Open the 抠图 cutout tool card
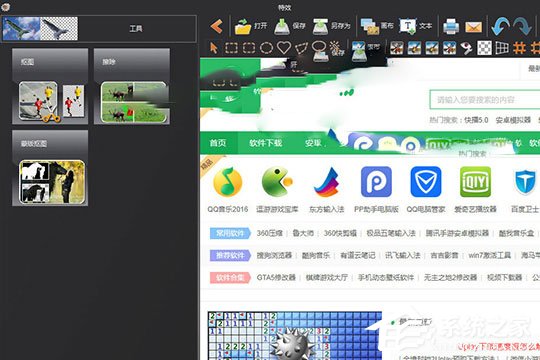This screenshot has height=360, width=540. (x=50, y=86)
